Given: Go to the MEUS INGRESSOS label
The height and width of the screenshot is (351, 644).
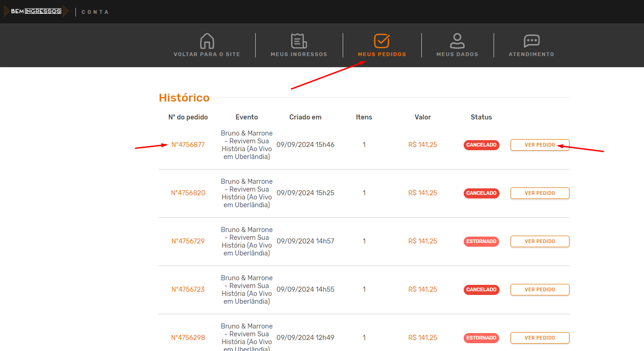Looking at the screenshot, I should tap(299, 54).
